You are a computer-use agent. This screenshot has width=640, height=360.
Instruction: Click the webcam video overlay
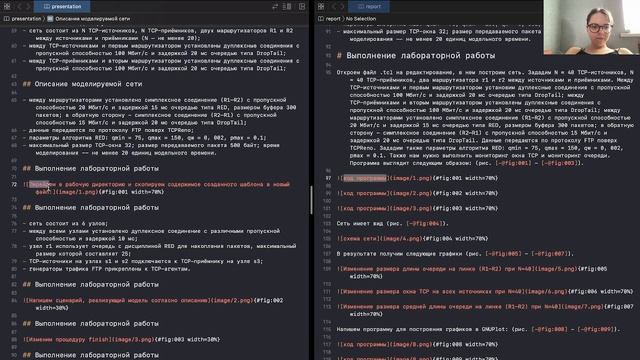tap(592, 27)
